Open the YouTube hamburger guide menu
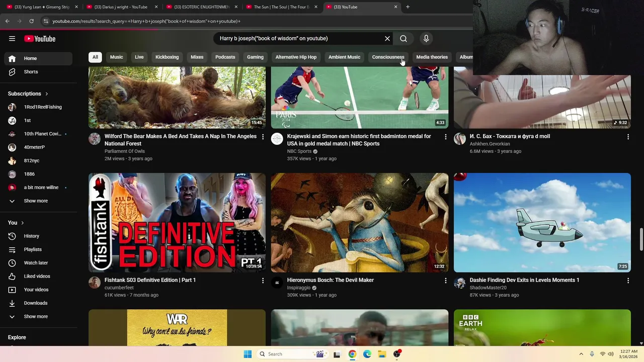Screen dimensions: 644x362 pyautogui.click(x=12, y=39)
